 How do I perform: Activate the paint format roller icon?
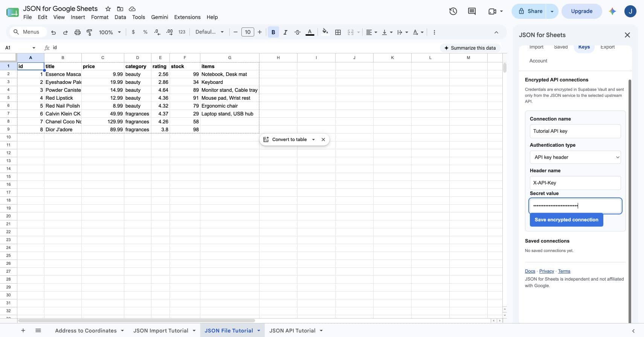pos(89,32)
